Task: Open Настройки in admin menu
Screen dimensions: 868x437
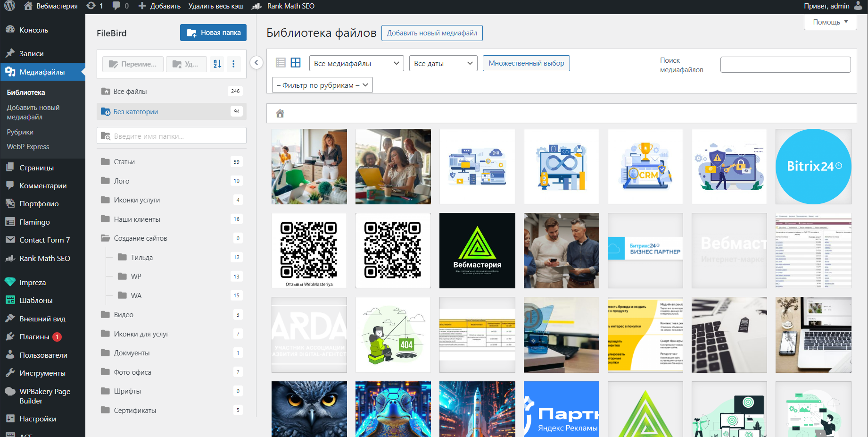Action: 42,419
